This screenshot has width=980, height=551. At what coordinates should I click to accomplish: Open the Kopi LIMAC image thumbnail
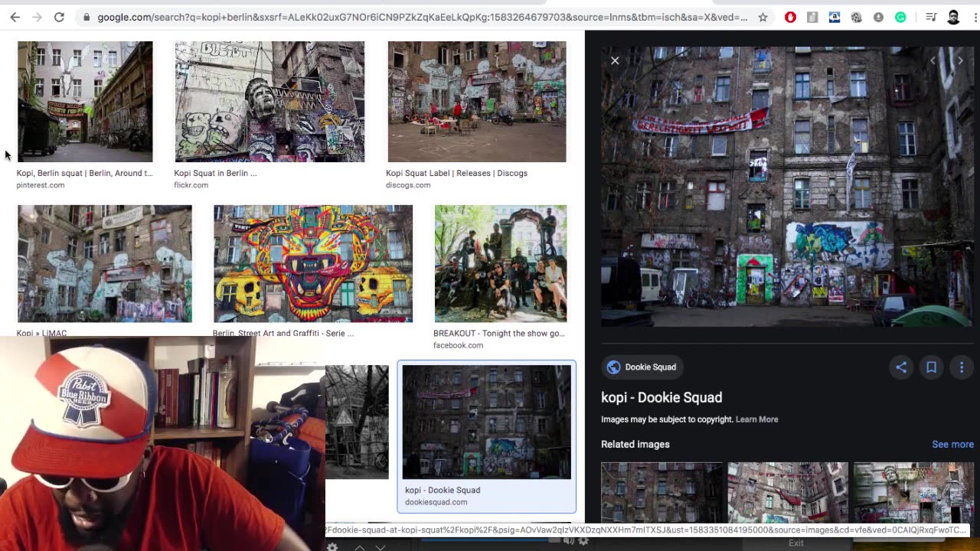click(x=105, y=263)
